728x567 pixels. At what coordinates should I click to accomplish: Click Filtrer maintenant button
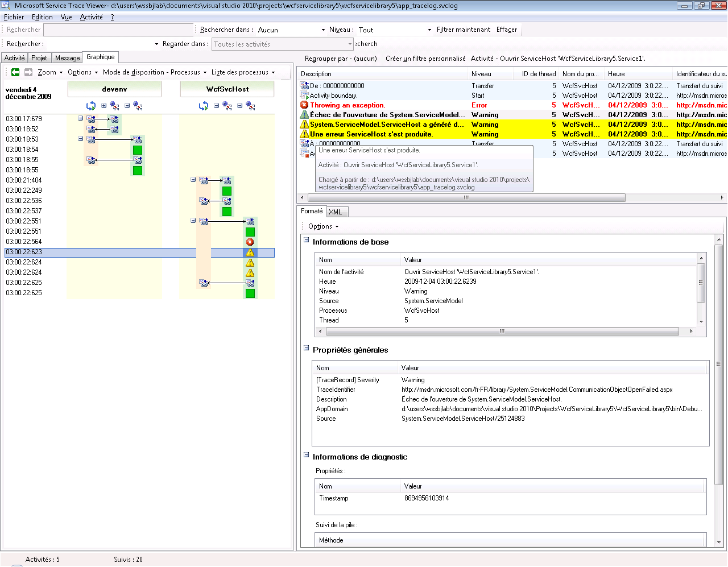(x=464, y=30)
